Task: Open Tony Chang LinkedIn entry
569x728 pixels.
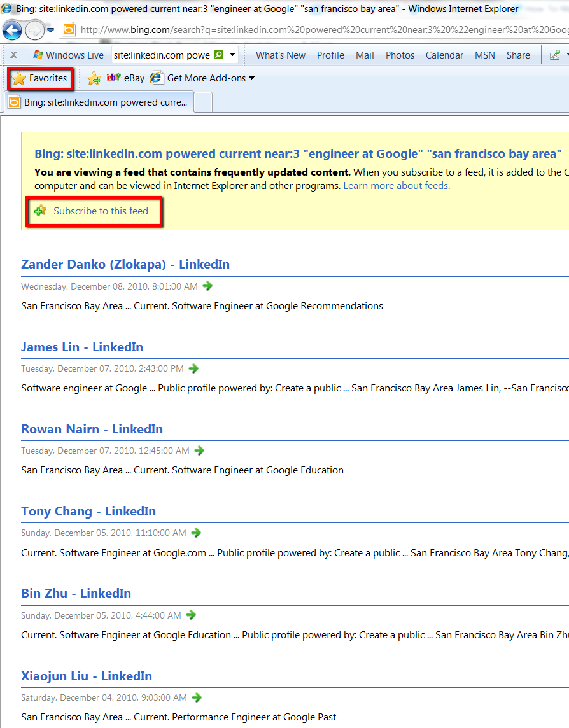Action: click(x=88, y=511)
